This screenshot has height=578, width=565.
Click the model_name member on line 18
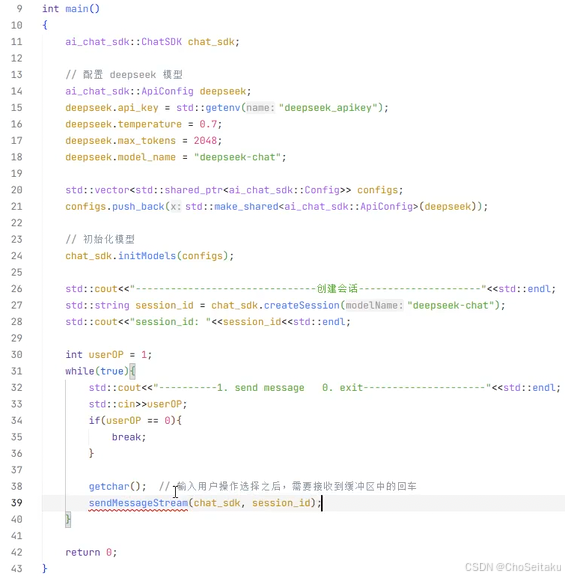147,157
